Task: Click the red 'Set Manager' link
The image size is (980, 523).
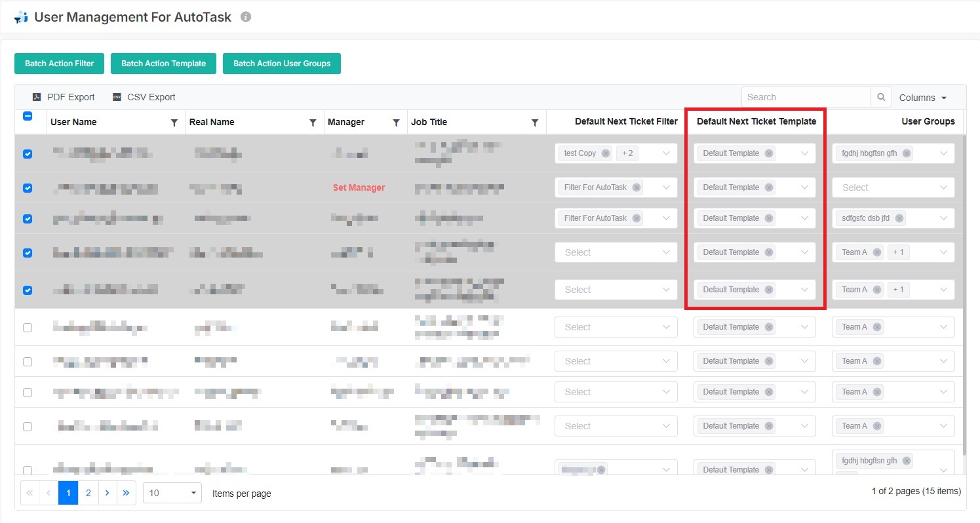Action: point(359,187)
